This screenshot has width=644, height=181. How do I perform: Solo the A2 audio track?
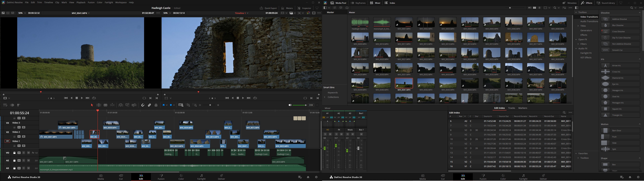point(24,161)
